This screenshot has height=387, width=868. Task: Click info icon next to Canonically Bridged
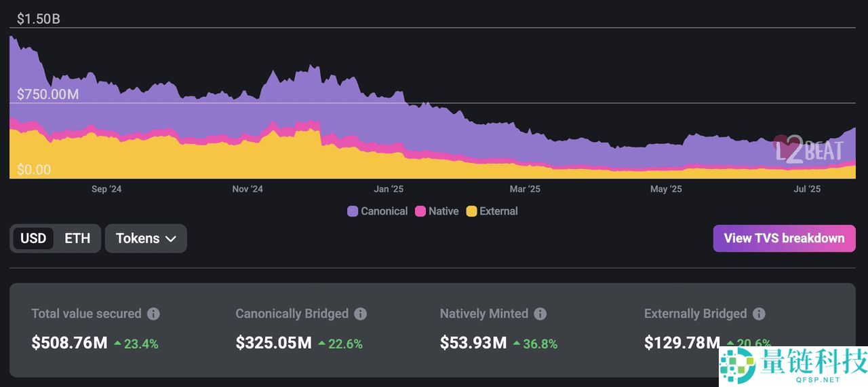pos(361,314)
